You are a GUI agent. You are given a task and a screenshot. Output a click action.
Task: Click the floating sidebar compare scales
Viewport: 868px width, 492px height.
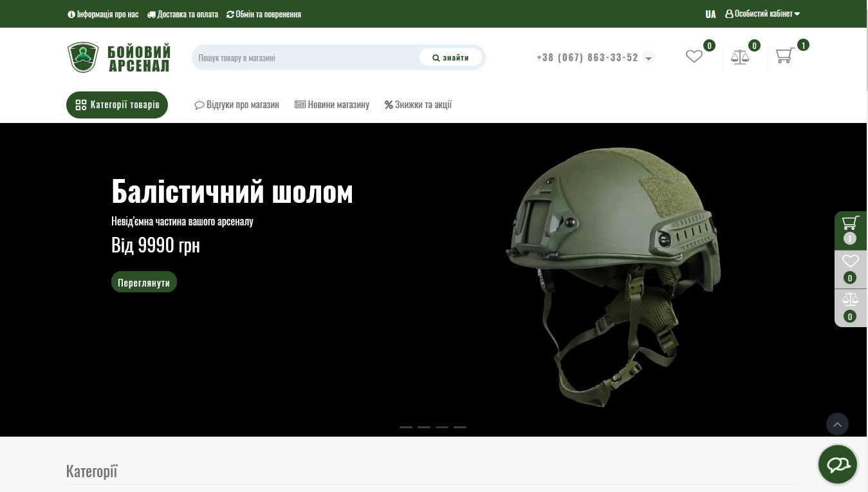click(x=850, y=300)
